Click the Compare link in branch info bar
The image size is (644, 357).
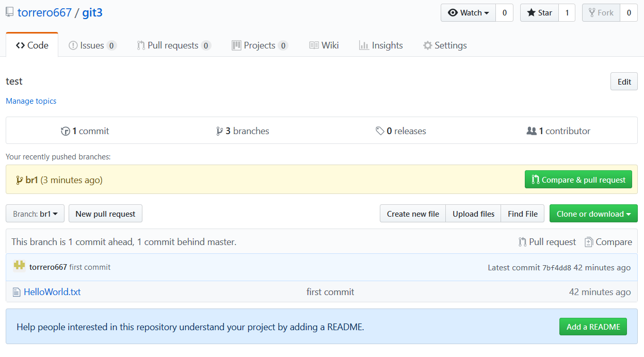click(608, 242)
